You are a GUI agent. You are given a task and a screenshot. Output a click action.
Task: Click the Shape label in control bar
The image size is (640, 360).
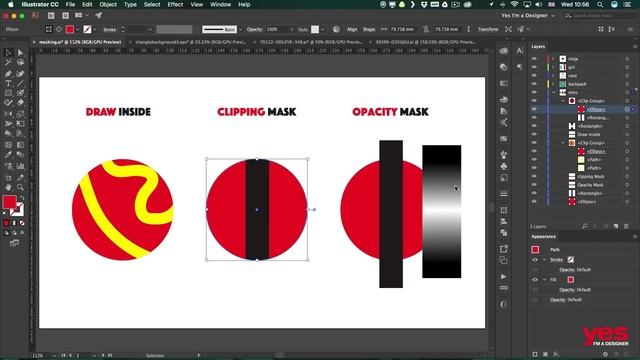pos(369,29)
